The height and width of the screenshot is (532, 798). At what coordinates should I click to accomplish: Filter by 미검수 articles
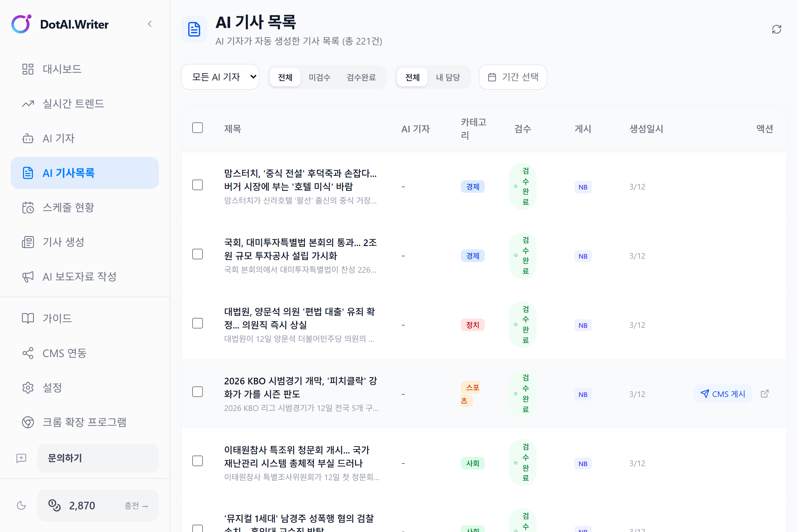point(320,77)
